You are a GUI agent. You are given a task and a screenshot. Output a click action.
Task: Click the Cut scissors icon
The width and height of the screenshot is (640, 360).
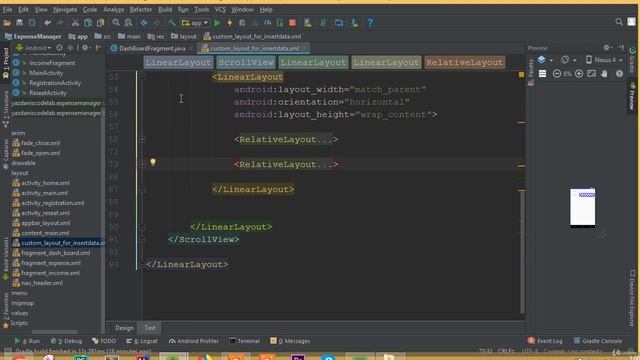tap(75, 23)
